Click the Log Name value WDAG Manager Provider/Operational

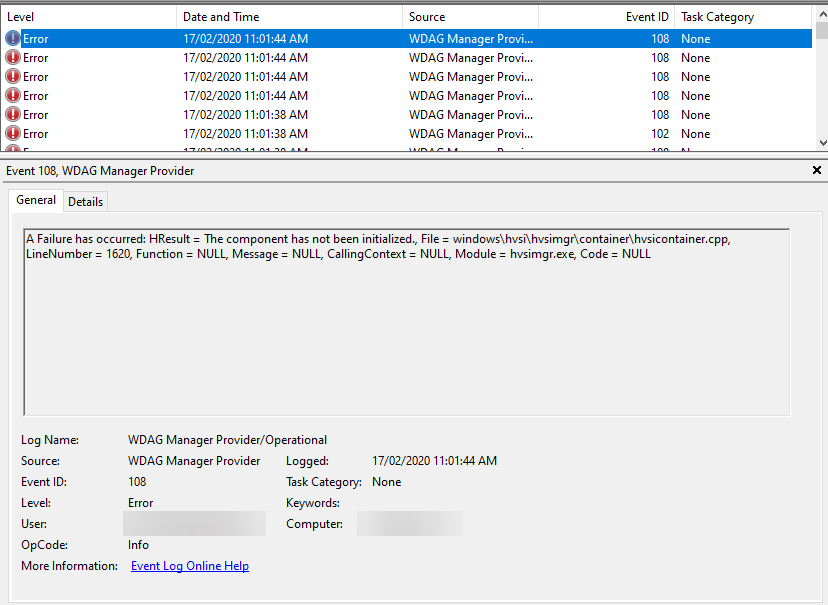point(227,440)
